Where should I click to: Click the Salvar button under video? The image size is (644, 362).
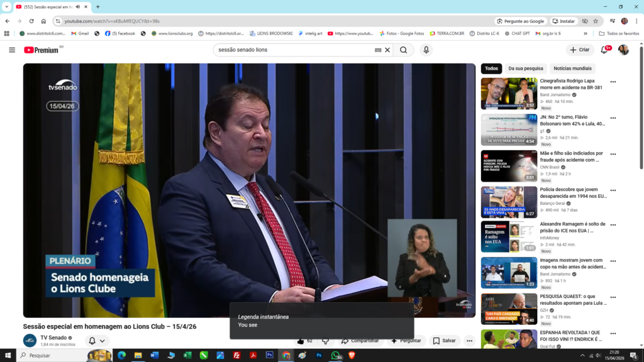[x=444, y=341]
